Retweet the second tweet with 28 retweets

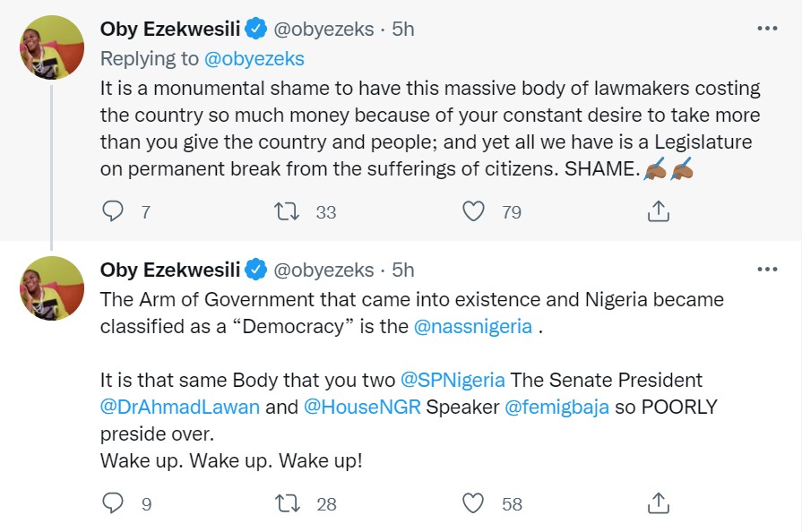pos(287,503)
